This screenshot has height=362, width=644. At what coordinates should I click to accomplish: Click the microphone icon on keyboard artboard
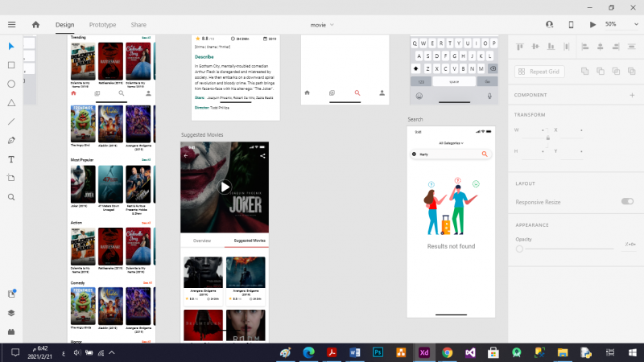[x=489, y=96]
